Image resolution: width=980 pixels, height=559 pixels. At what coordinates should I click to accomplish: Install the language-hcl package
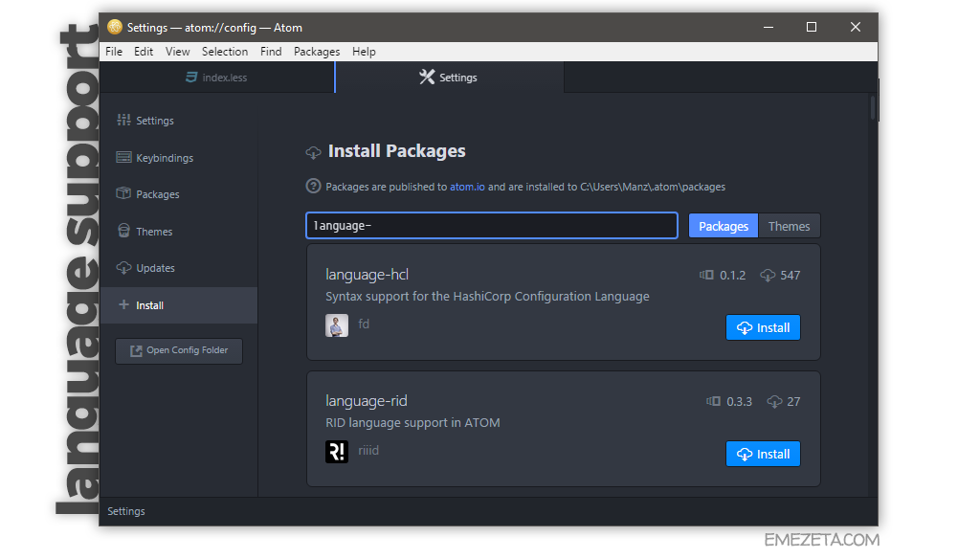[x=763, y=327]
